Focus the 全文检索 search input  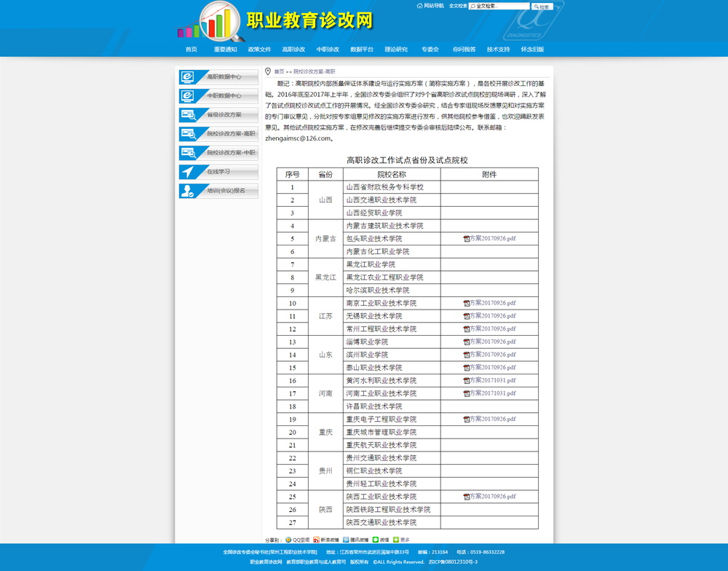[499, 6]
